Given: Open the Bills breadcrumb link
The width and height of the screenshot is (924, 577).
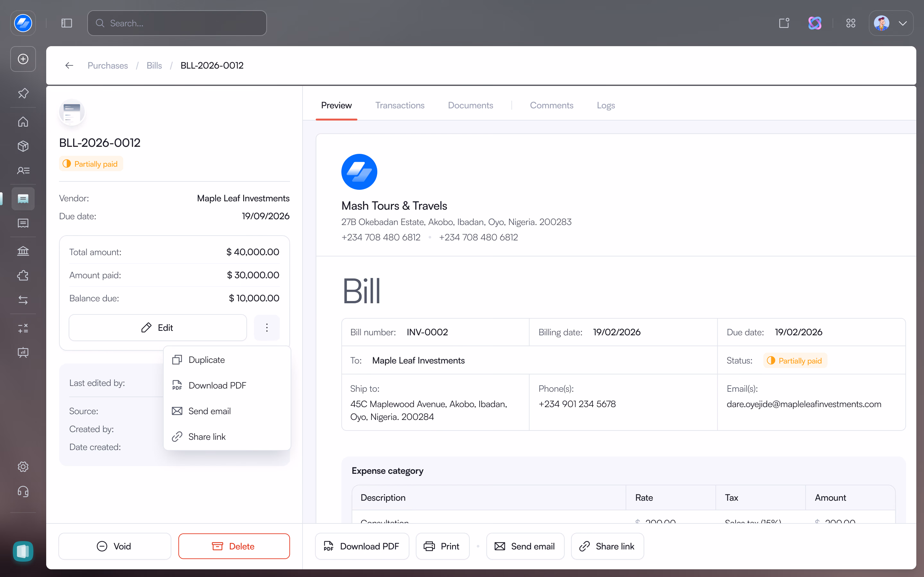Looking at the screenshot, I should pyautogui.click(x=154, y=66).
